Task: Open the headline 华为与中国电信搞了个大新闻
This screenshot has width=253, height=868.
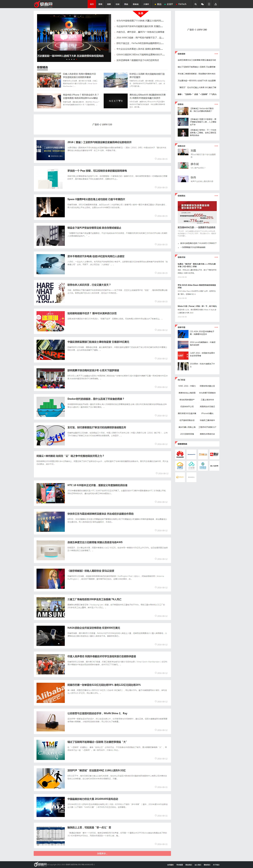Action: tap(140, 21)
